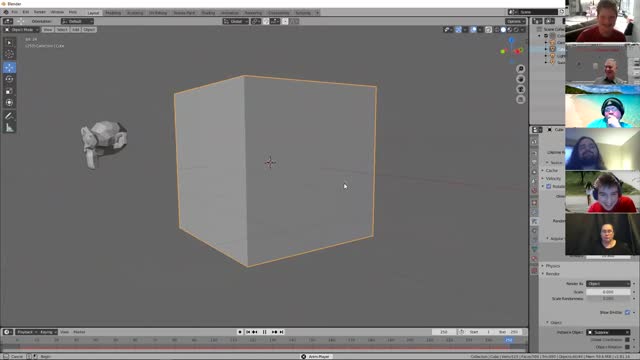Expand the Velocity panel
Image resolution: width=640 pixels, height=360 pixels.
552,178
